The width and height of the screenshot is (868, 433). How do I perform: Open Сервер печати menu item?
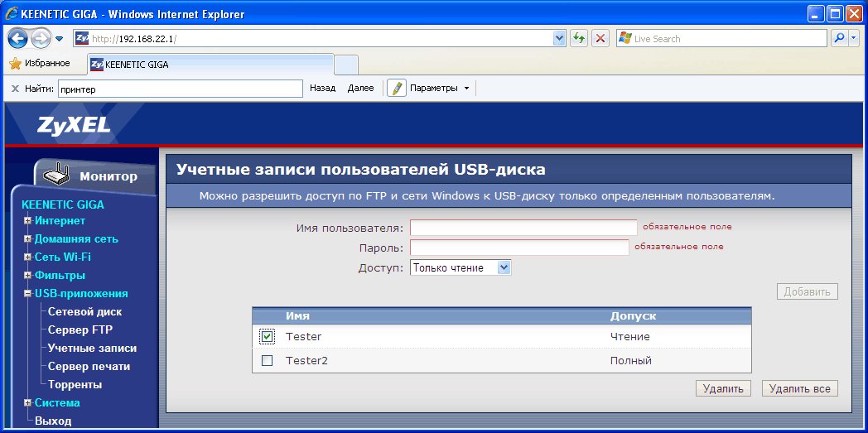[89, 366]
